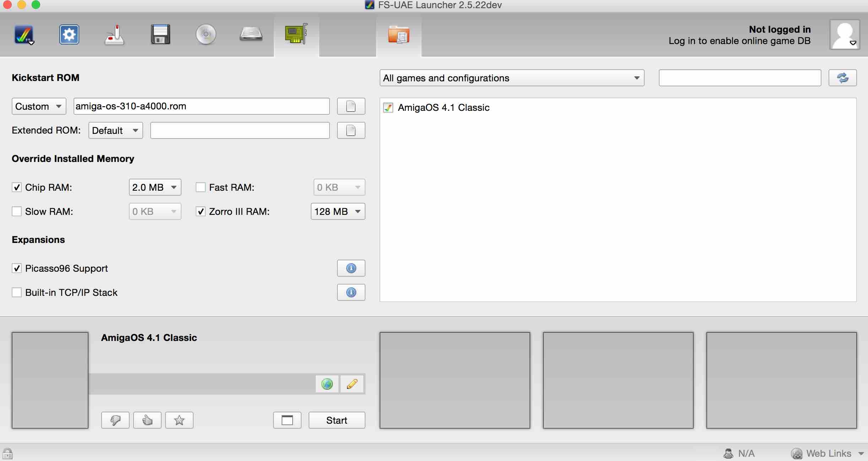Enable the Fast RAM checkbox
Screen dimensions: 868x461
point(201,187)
